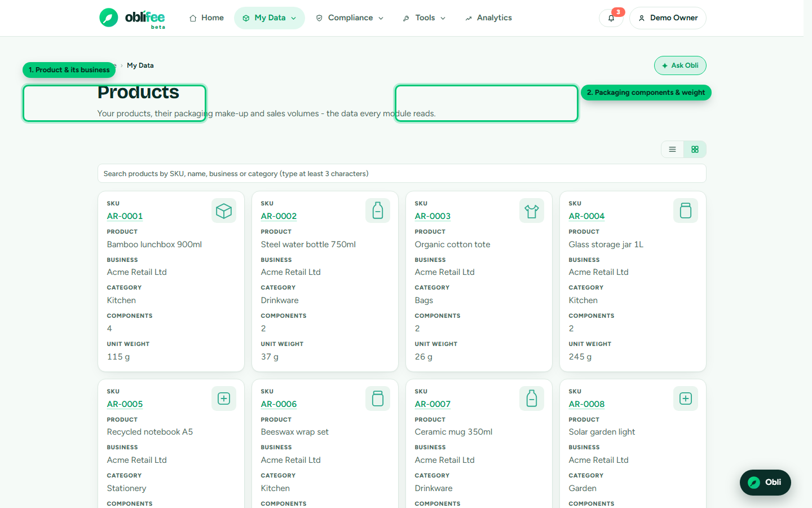Click the 37 g unit weight value
812x508 pixels.
coord(270,357)
